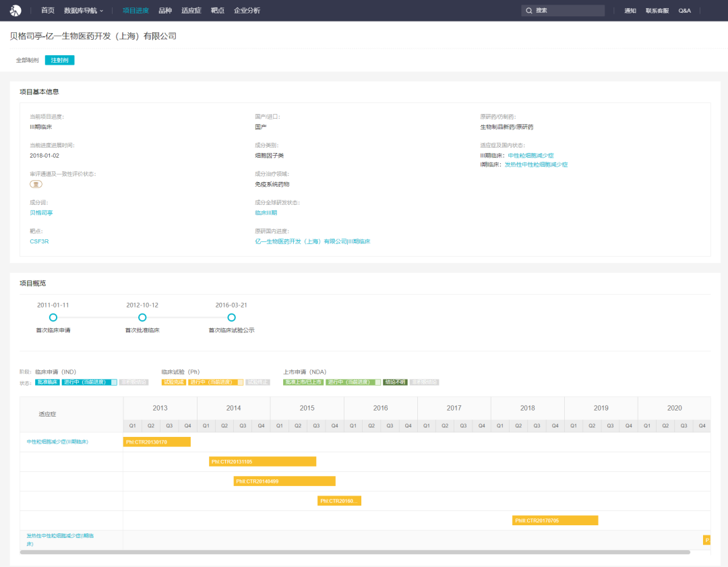The image size is (728, 567).
Task: Click the 贝格司亭 ingredient link
Action: [41, 213]
